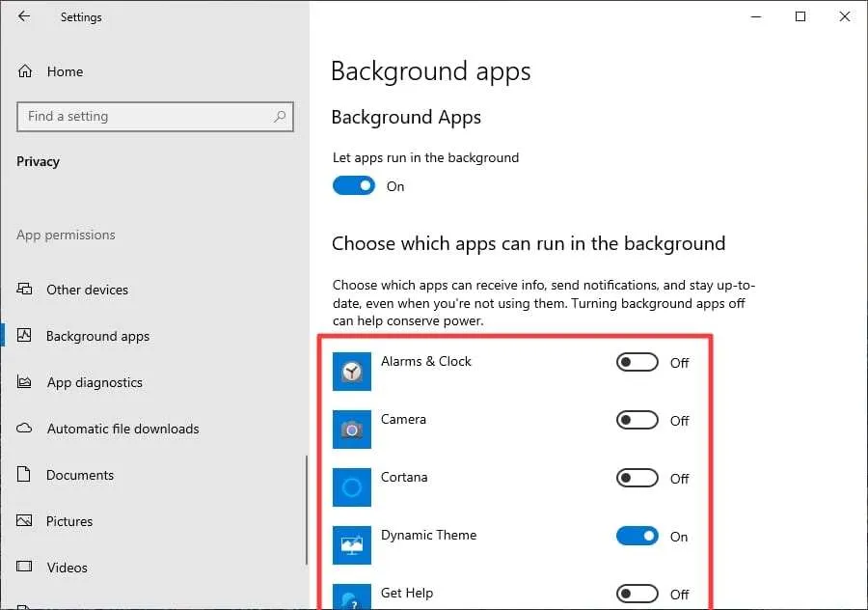The height and width of the screenshot is (610, 868).
Task: Click the Pictures sidebar icon
Action: tap(24, 521)
